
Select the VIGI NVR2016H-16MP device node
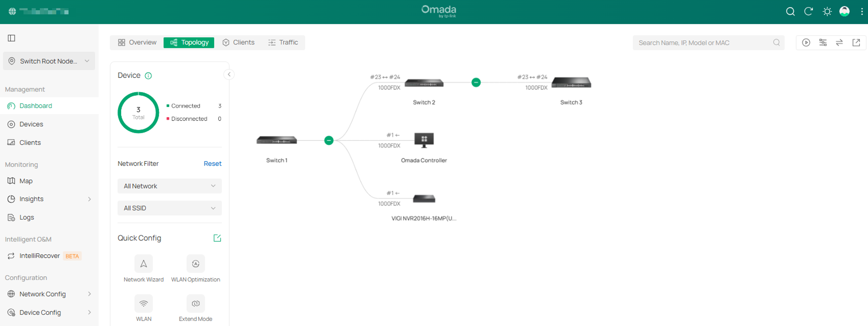click(424, 199)
